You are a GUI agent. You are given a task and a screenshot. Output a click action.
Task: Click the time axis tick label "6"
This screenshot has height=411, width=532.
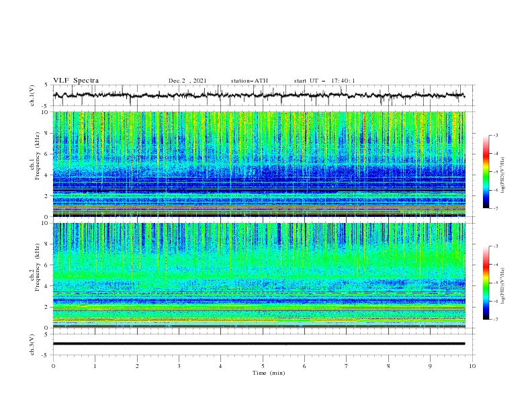304,366
